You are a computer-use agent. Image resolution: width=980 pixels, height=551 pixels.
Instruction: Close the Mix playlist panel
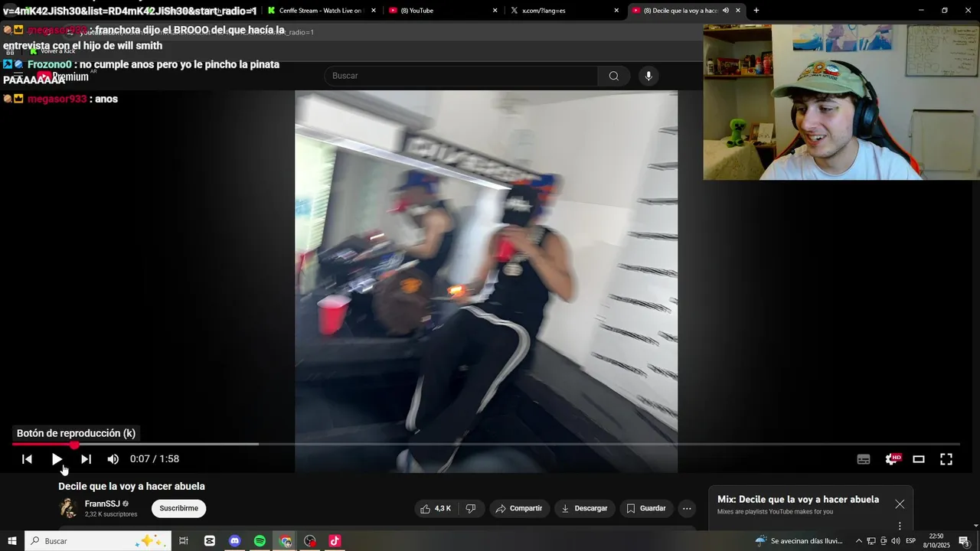pos(900,504)
